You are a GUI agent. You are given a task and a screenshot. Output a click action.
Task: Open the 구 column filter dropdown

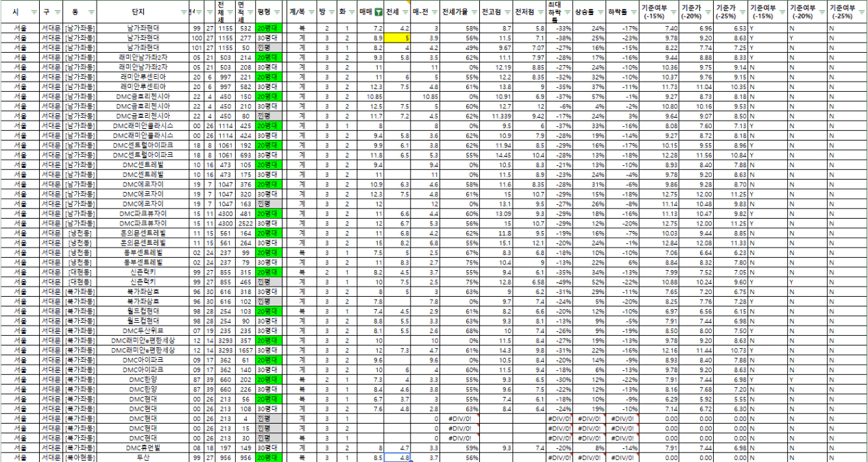pyautogui.click(x=58, y=13)
